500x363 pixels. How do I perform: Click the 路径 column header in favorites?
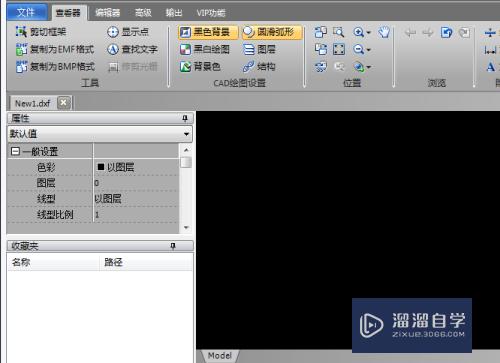(x=146, y=262)
